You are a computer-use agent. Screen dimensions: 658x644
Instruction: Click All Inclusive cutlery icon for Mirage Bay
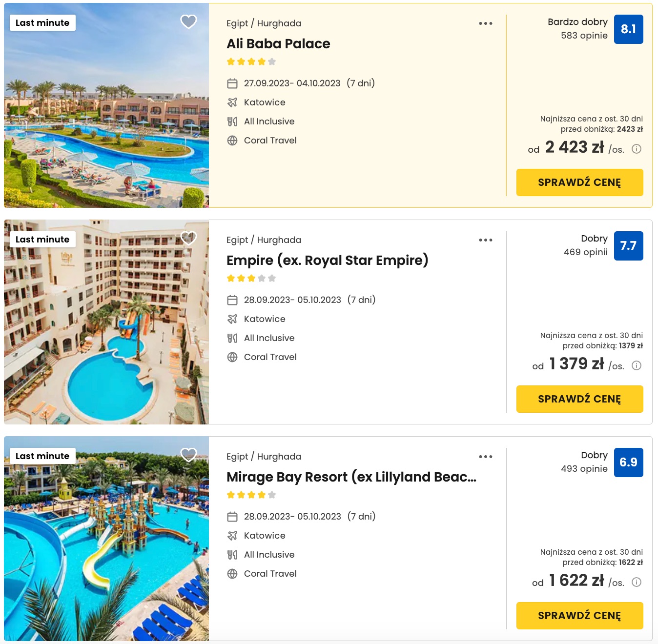click(x=232, y=555)
